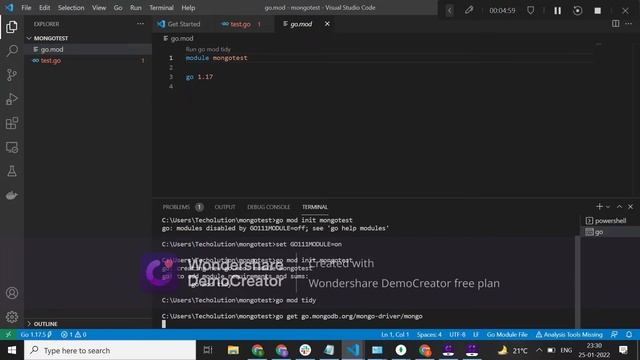Click the Analysis Tools Missing warning
This screenshot has height=360, width=640.
point(569,334)
